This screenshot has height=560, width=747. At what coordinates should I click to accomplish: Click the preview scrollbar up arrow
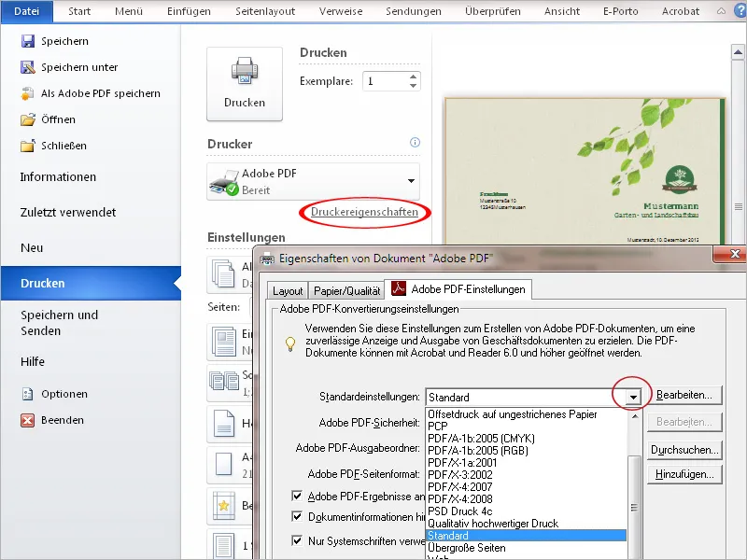(x=738, y=52)
